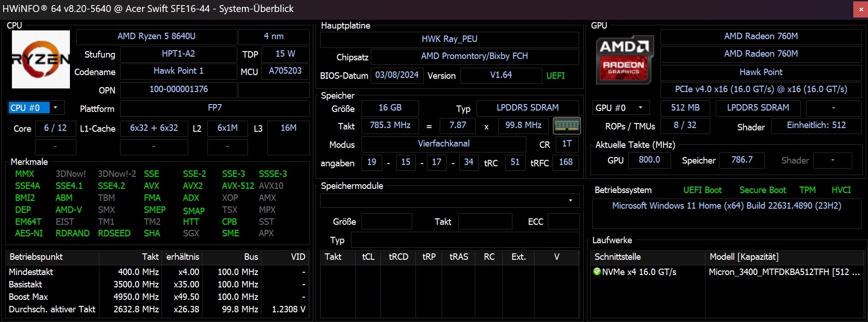Click the PCIe v4.0 x16 interface field

tap(761, 89)
